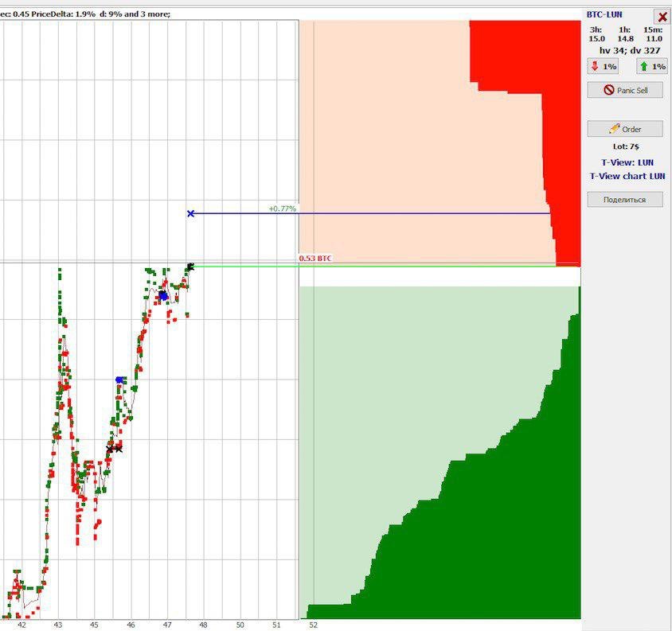Viewport: 672px width, 631px height.
Task: Open the T-View chart LUN link
Action: coord(627,176)
